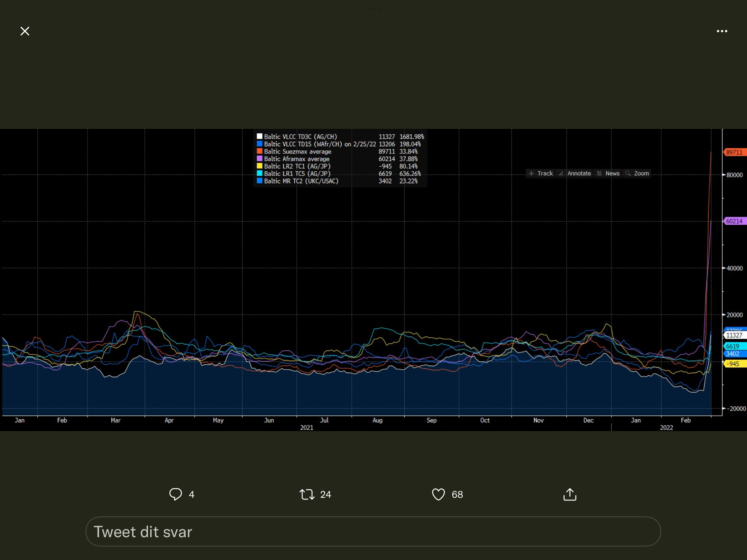This screenshot has height=560, width=747.
Task: Click purple swatch for Baltic Aframax average
Action: (259, 159)
